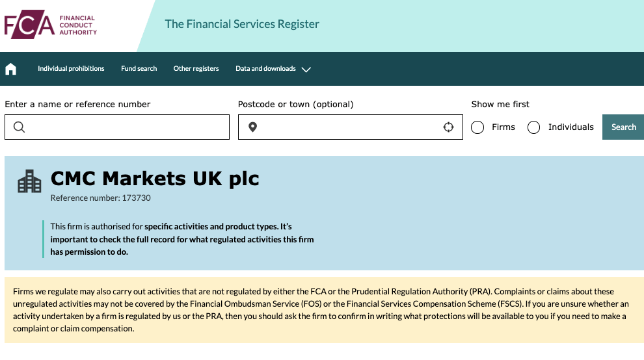Open Fund search page
The width and height of the screenshot is (644, 360).
139,68
